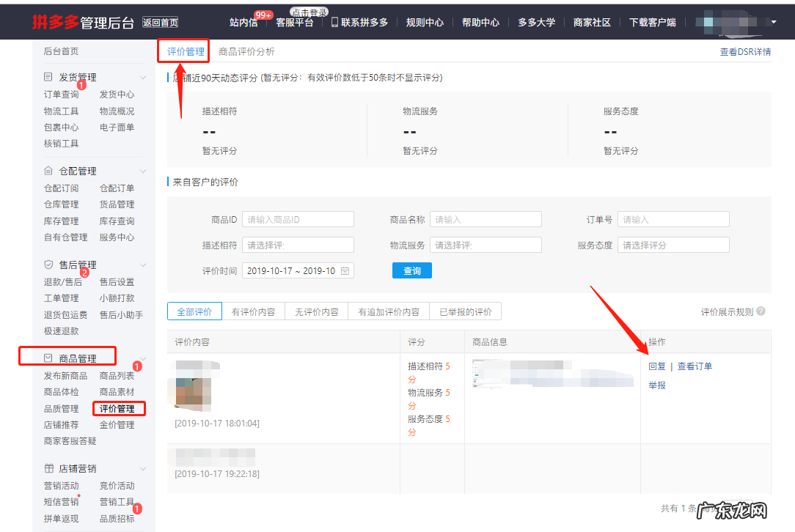The width and height of the screenshot is (795, 532).
Task: Click the 站内信 messages entry with 99+ badge
Action: 243,22
